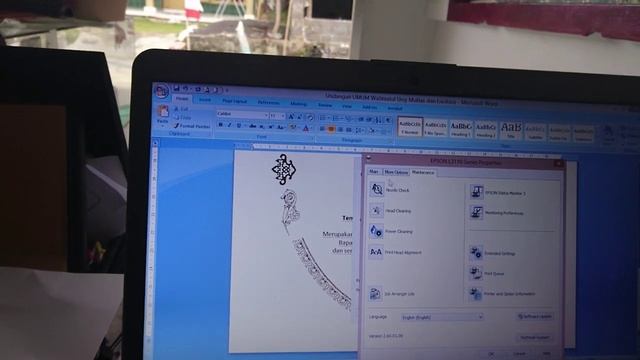Viewport: 640px width, 360px height.
Task: Open numbering list dropdown in Paragraph group
Action: tap(342, 119)
